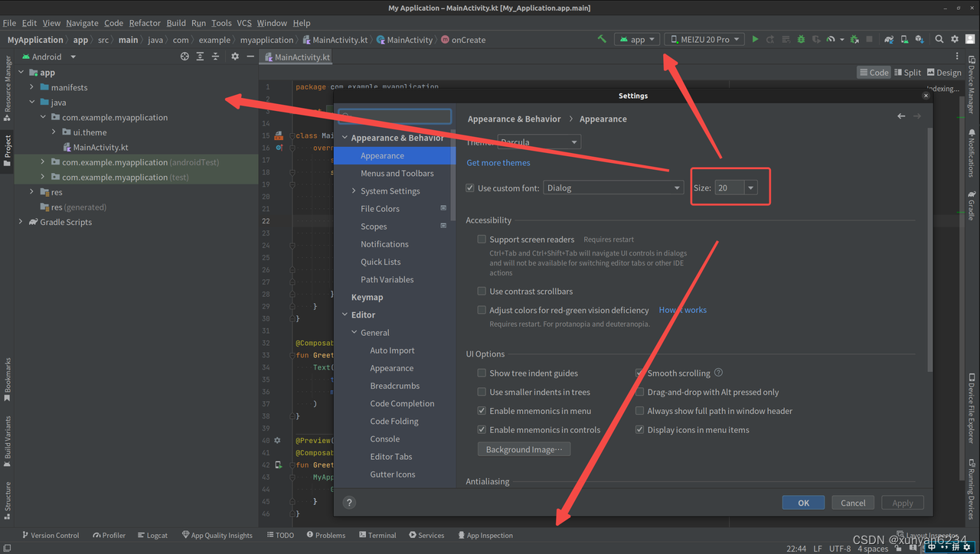Screen dimensions: 980x554
Task: Click the Make Project hammer icon
Action: pyautogui.click(x=602, y=39)
